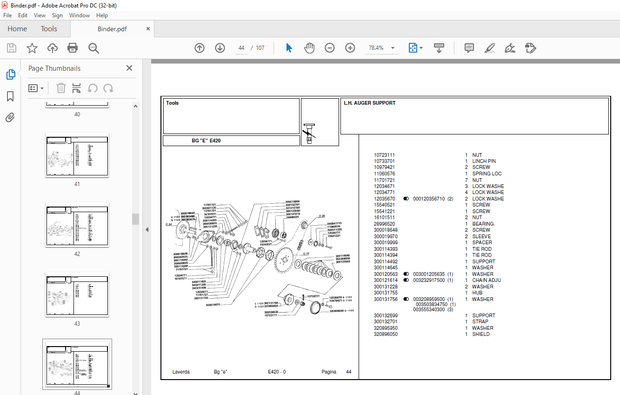Select the Highlight text pen tool
This screenshot has height=395, width=620.
(x=490, y=48)
